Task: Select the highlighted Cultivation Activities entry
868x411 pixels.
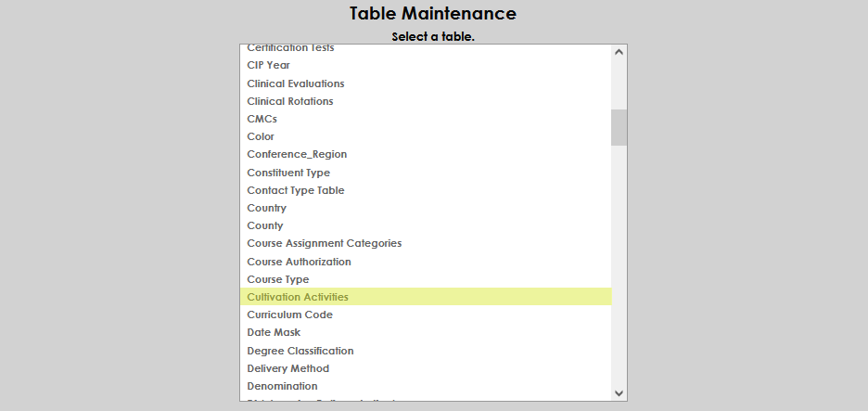Action: (298, 297)
